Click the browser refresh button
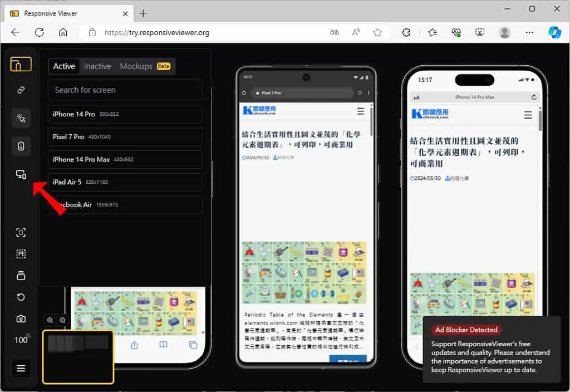 click(40, 32)
